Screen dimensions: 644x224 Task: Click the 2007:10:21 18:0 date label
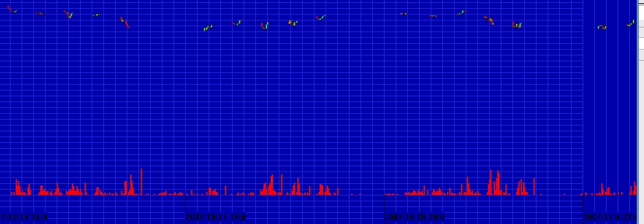click(x=216, y=217)
